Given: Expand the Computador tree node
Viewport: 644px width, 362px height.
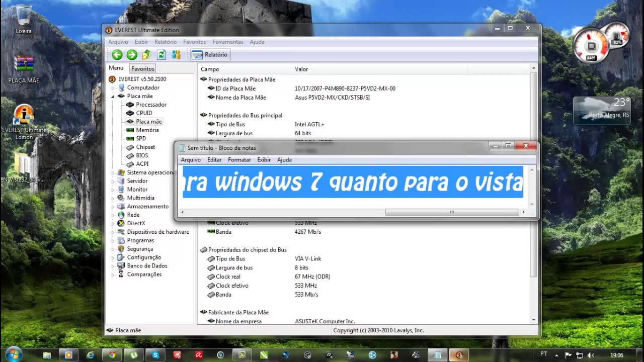Looking at the screenshot, I should [113, 88].
